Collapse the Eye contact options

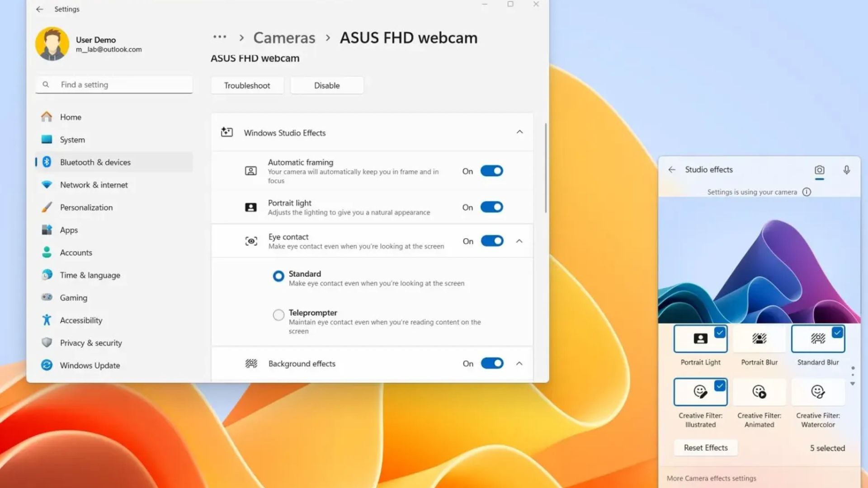(x=519, y=241)
